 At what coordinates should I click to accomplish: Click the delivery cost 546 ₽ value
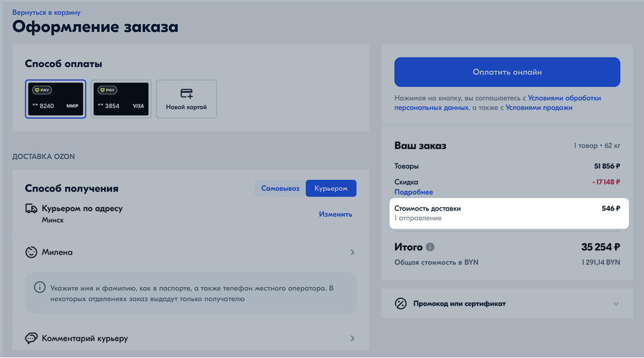tap(611, 208)
